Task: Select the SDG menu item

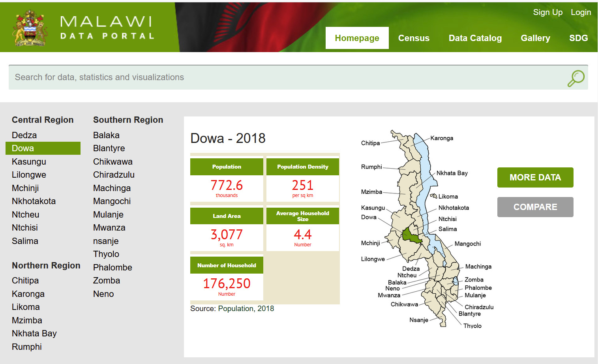Action: (x=578, y=38)
